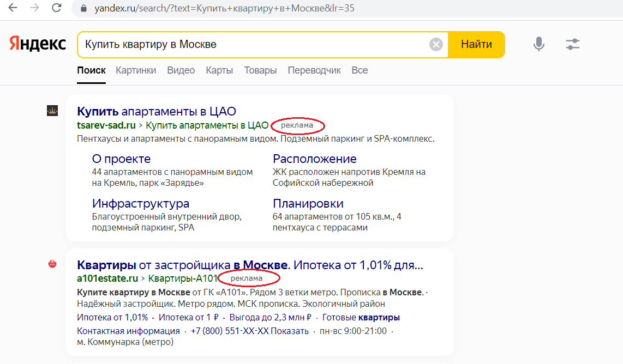Click the green Купить апартаменты в ЦАО breadcrumb
Image resolution: width=623 pixels, height=364 pixels.
207,125
